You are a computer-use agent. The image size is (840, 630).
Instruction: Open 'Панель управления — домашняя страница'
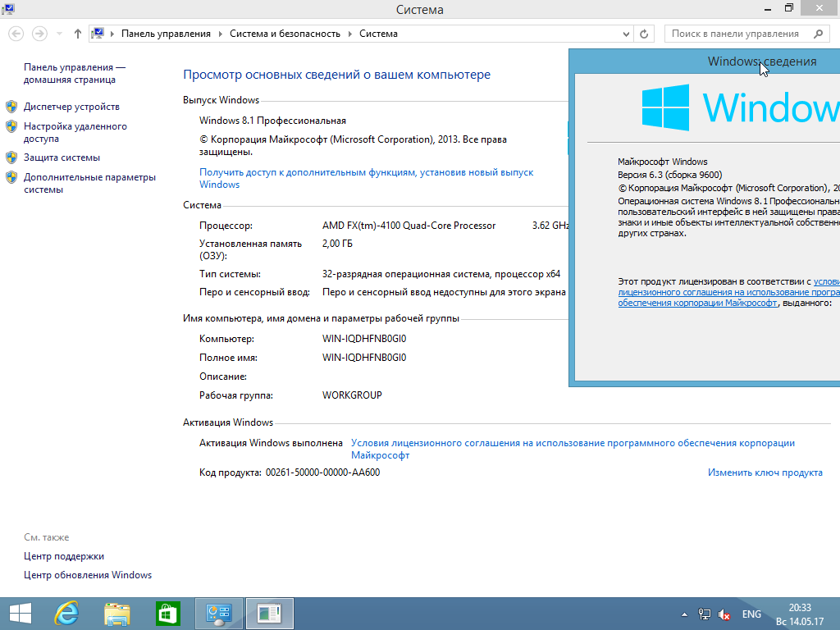point(75,73)
